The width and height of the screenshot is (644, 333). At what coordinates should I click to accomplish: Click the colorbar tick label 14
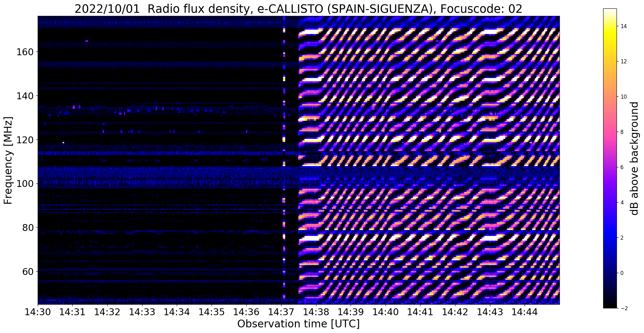tap(624, 26)
